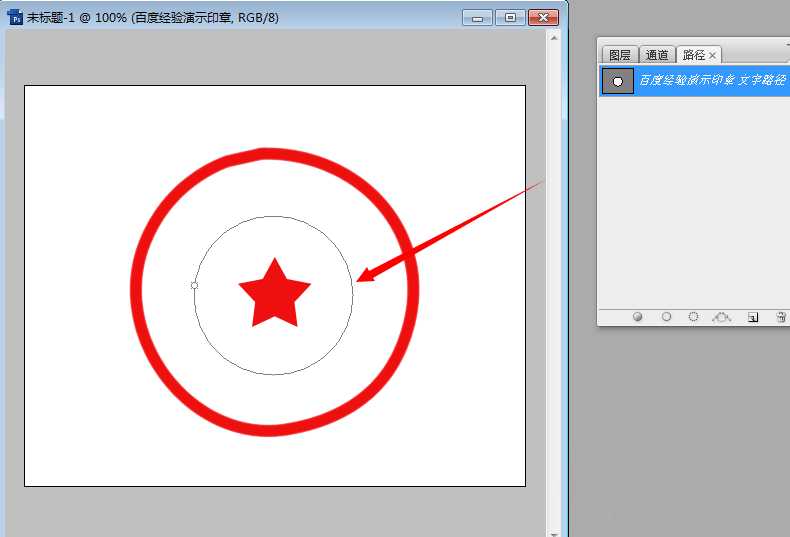This screenshot has height=537, width=790.
Task: Click the red star on the canvas
Action: click(x=275, y=294)
